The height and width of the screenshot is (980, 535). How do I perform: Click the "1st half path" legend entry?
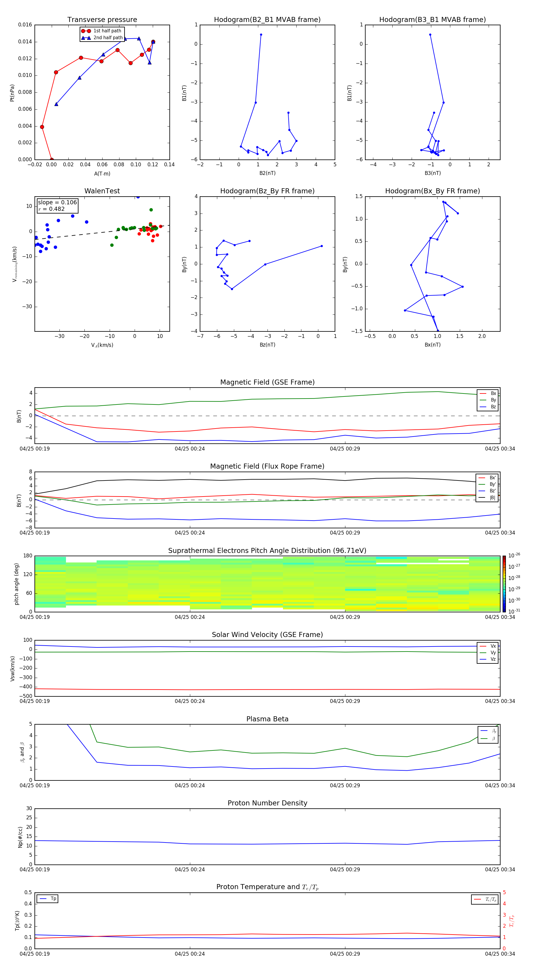click(x=102, y=31)
